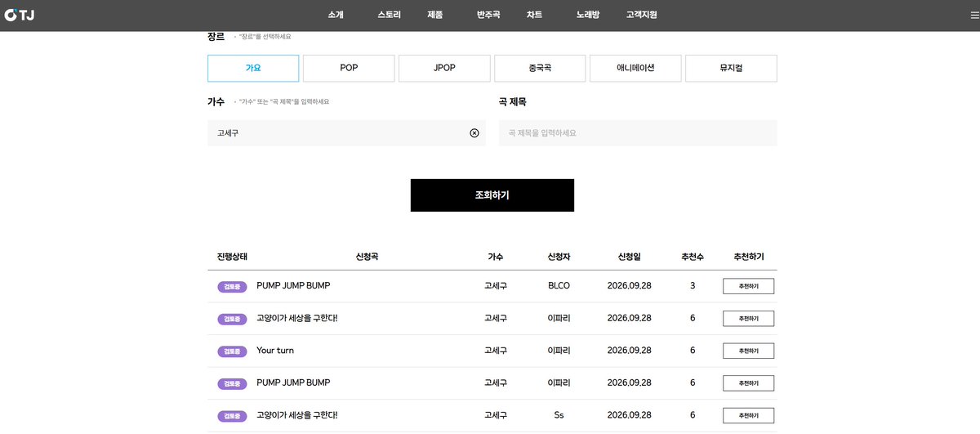Open the 소개 menu
This screenshot has height=434, width=980.
pyautogui.click(x=336, y=15)
